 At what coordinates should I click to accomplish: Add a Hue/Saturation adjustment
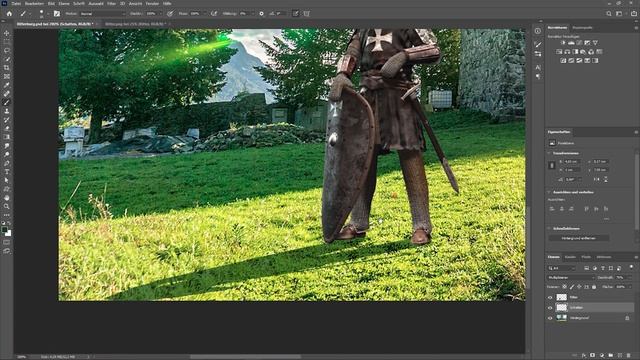559,52
